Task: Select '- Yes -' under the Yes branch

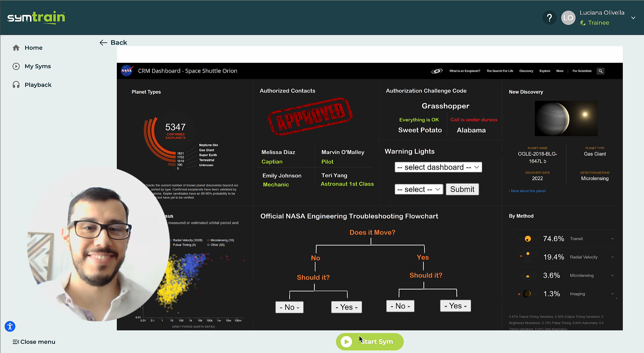Action: (455, 306)
